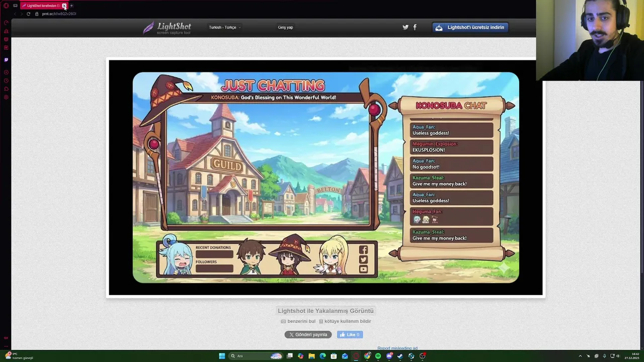Image resolution: width=644 pixels, height=362 pixels.
Task: Select the LightShot tarafından tab
Action: pyautogui.click(x=41, y=6)
